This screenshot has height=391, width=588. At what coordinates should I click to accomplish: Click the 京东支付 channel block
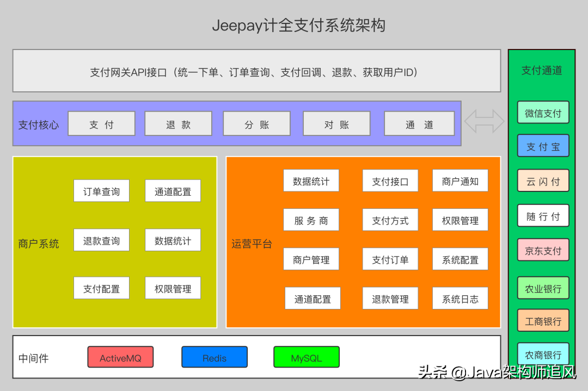tap(543, 250)
